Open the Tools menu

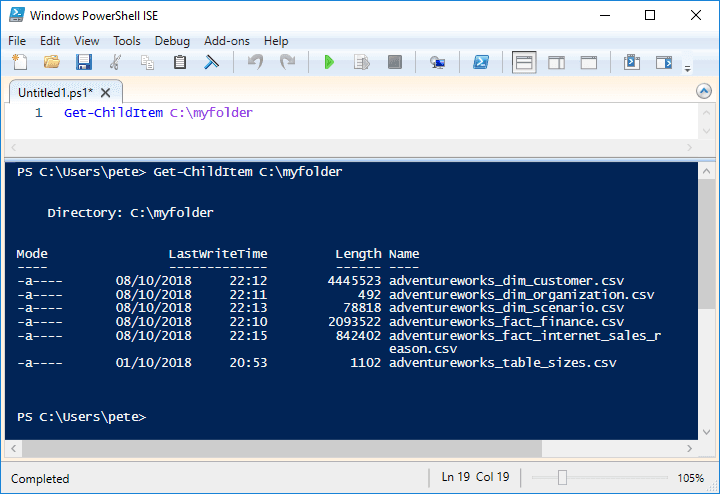127,41
